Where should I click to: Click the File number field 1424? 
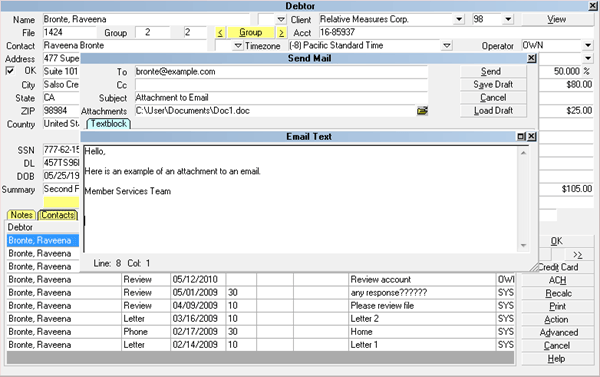69,33
